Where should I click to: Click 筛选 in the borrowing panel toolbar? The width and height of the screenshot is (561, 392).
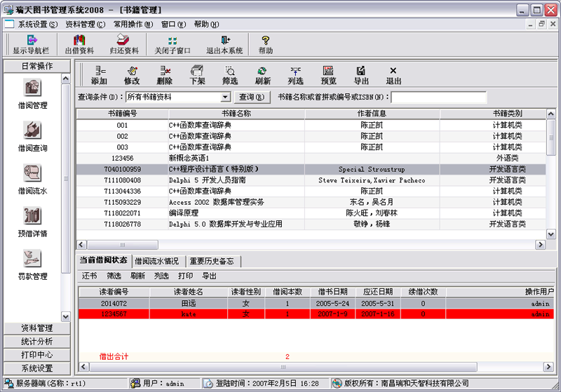114,276
